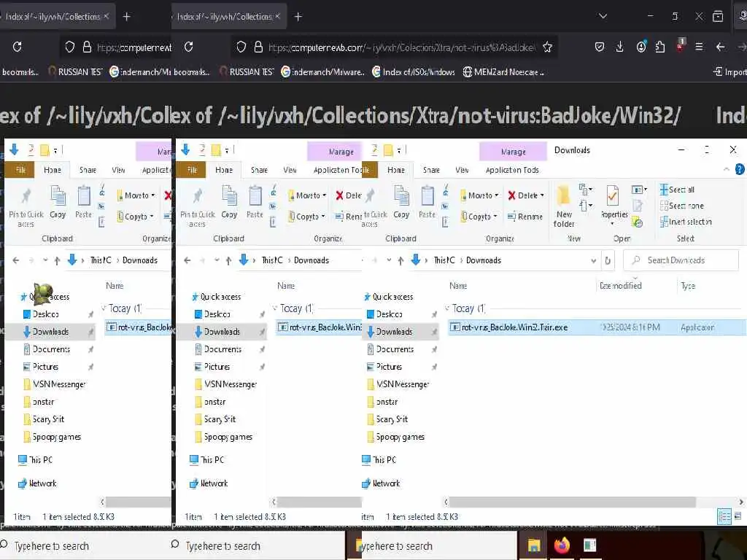
Task: Select Quick access in rightmost Explorer sidebar
Action: coord(387,297)
